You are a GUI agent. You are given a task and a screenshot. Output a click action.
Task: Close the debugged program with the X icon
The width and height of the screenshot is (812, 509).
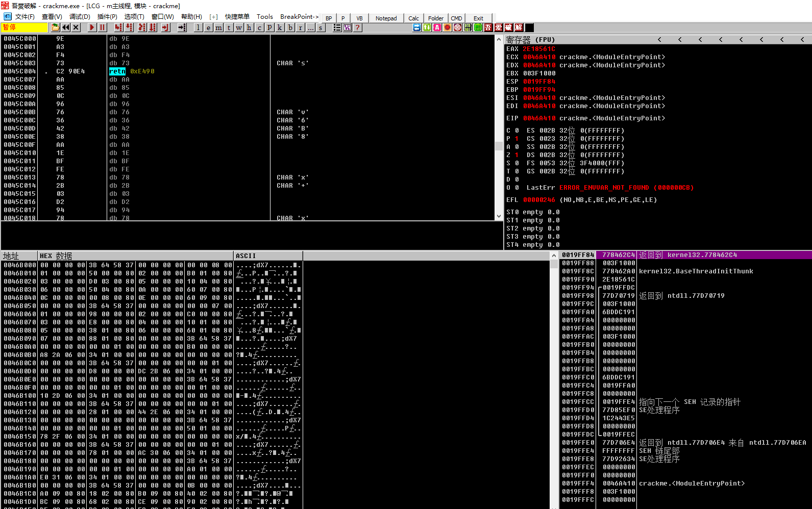pyautogui.click(x=76, y=28)
